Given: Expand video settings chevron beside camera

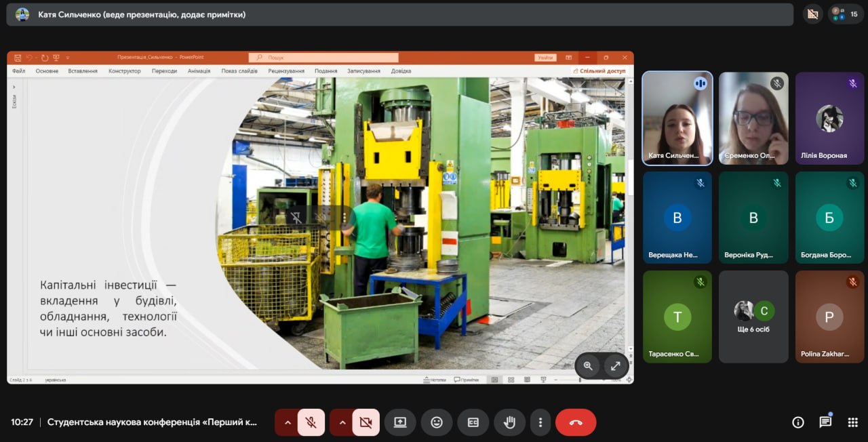Looking at the screenshot, I should 342,422.
